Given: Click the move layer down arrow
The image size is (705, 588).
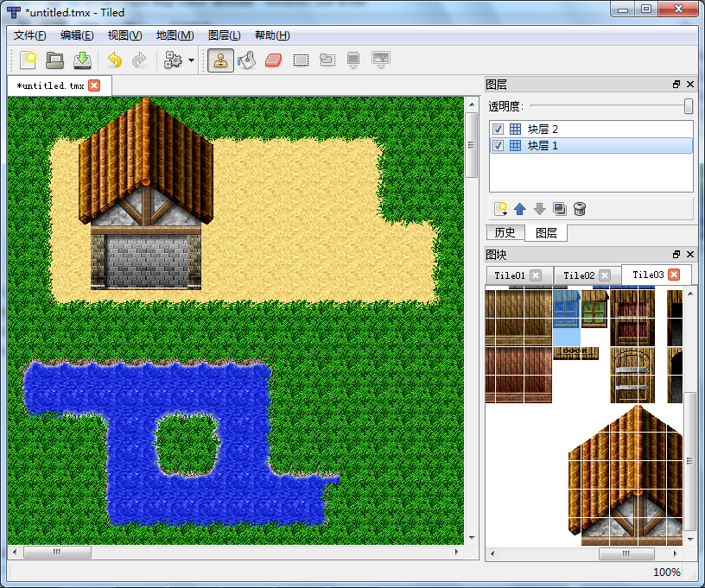Looking at the screenshot, I should click(x=539, y=209).
